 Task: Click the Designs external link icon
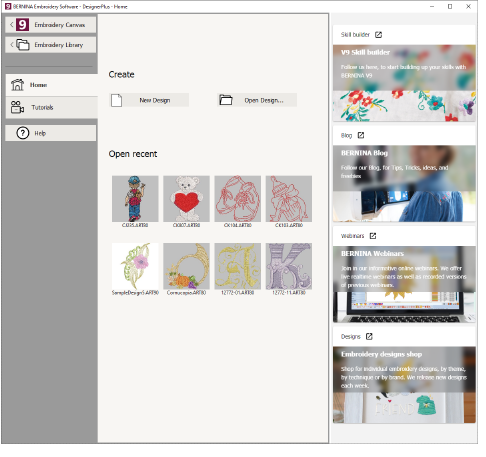point(369,336)
